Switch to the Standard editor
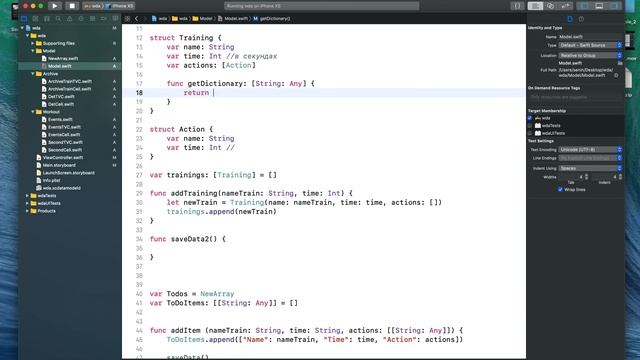 535,6
